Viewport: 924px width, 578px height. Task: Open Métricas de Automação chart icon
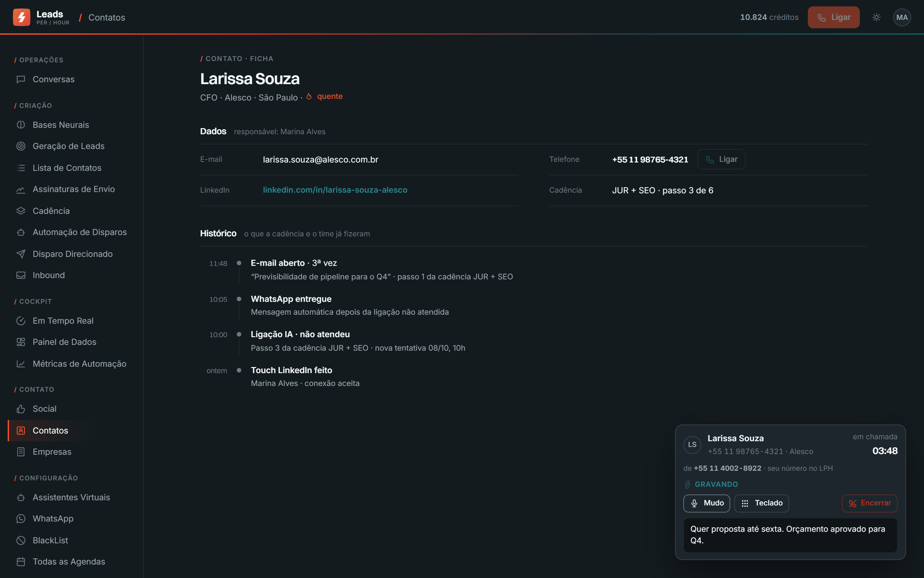pos(21,363)
